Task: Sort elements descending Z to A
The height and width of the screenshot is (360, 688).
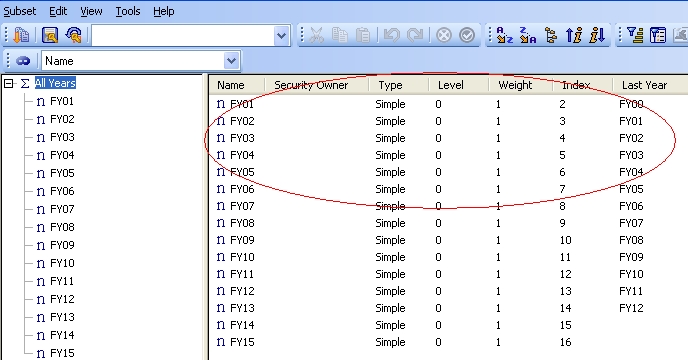Action: coord(527,35)
